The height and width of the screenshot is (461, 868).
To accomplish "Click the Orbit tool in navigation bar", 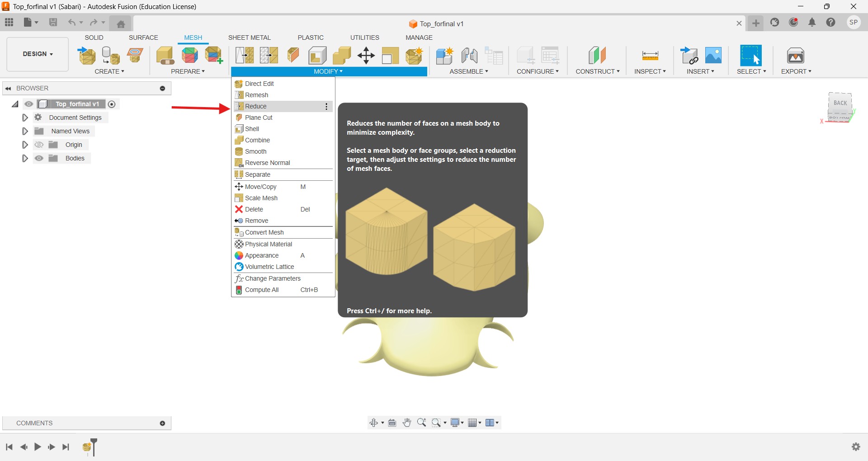I will [x=373, y=423].
